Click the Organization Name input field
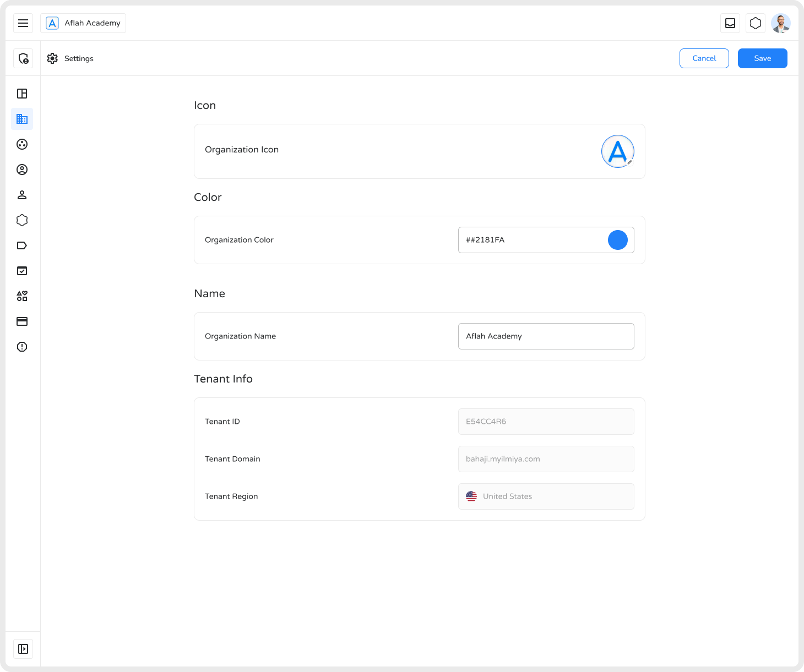 (x=546, y=336)
